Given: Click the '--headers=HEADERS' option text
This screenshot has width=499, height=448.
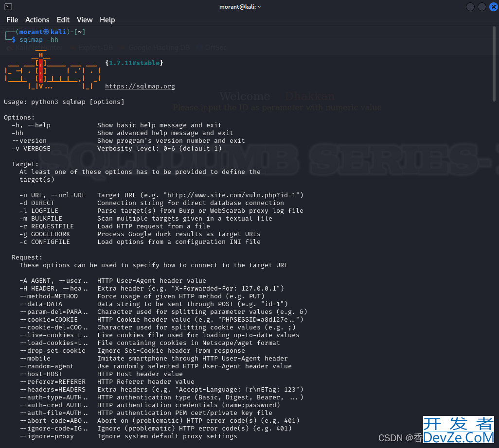Looking at the screenshot, I should [53, 390].
